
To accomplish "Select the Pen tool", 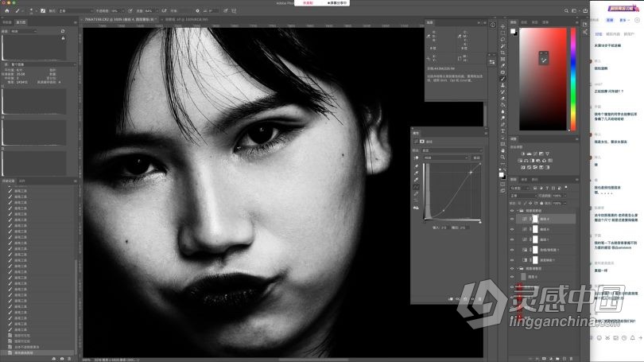I will pyautogui.click(x=502, y=124).
